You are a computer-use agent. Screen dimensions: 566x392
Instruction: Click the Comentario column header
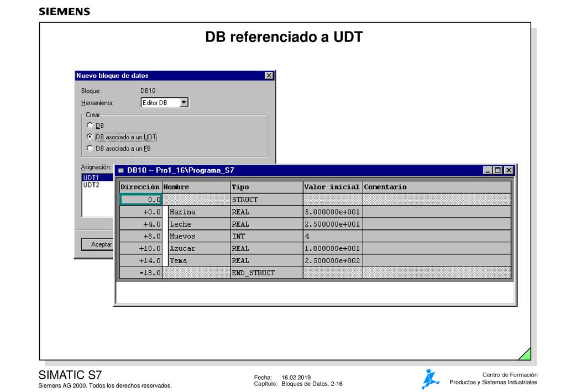437,187
